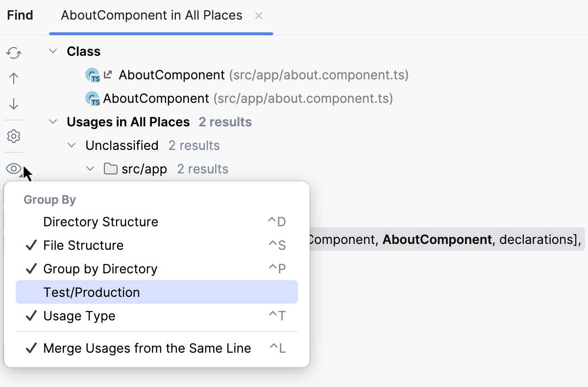Viewport: 588px width, 387px height.
Task: Switch to AboutComponent in All Places tab
Action: click(x=151, y=16)
